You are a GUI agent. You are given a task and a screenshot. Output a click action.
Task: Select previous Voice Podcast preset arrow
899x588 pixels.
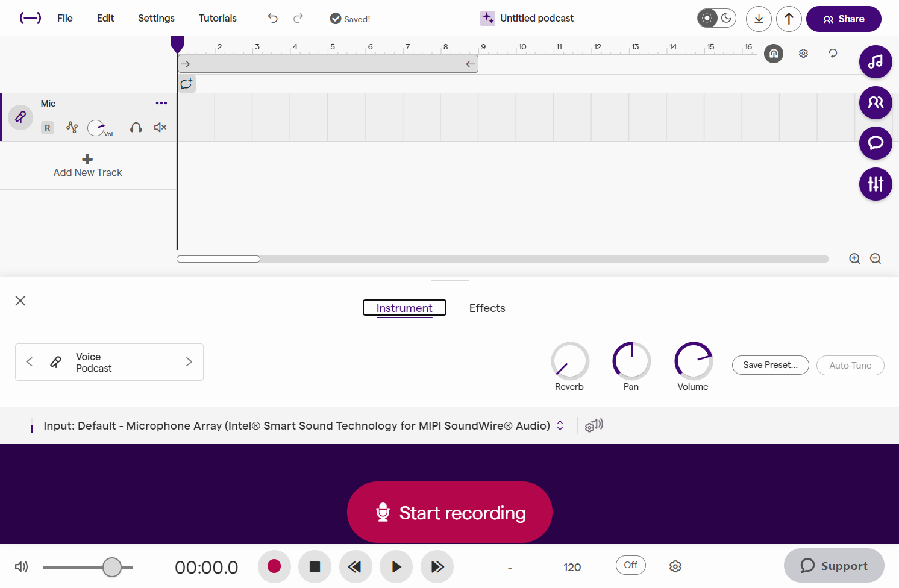coord(30,361)
